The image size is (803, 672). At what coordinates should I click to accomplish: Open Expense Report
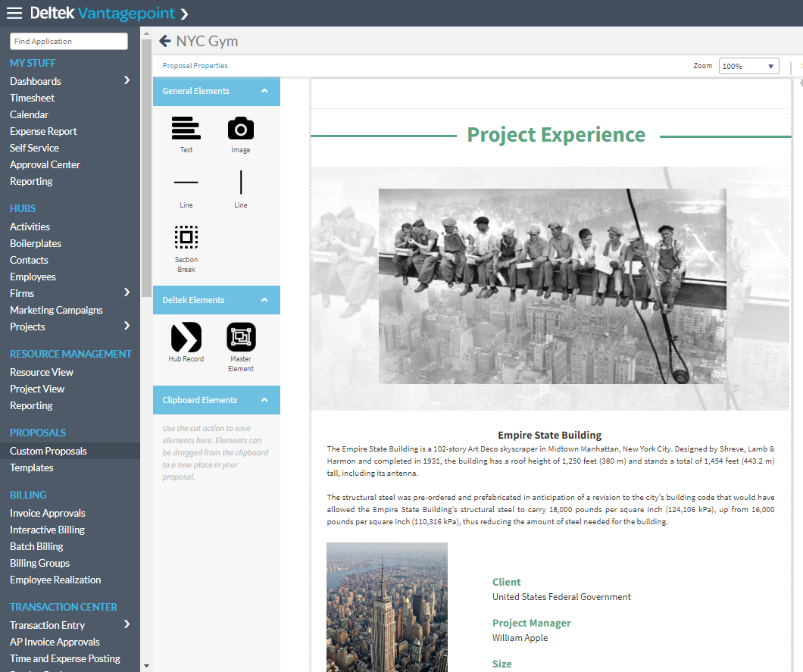pos(43,131)
